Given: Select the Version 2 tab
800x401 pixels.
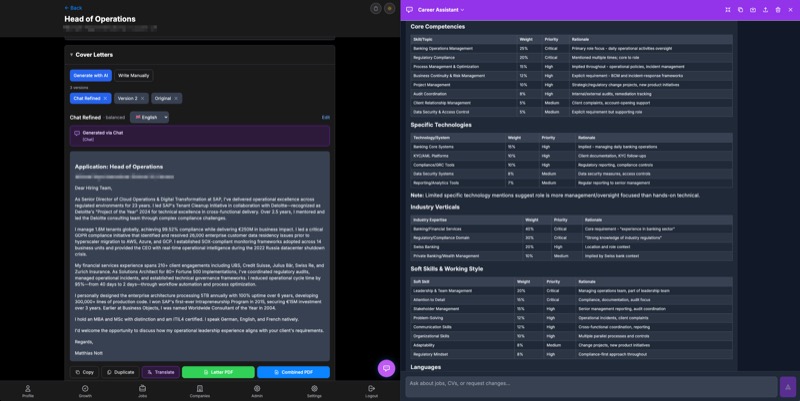Looking at the screenshot, I should coord(127,98).
